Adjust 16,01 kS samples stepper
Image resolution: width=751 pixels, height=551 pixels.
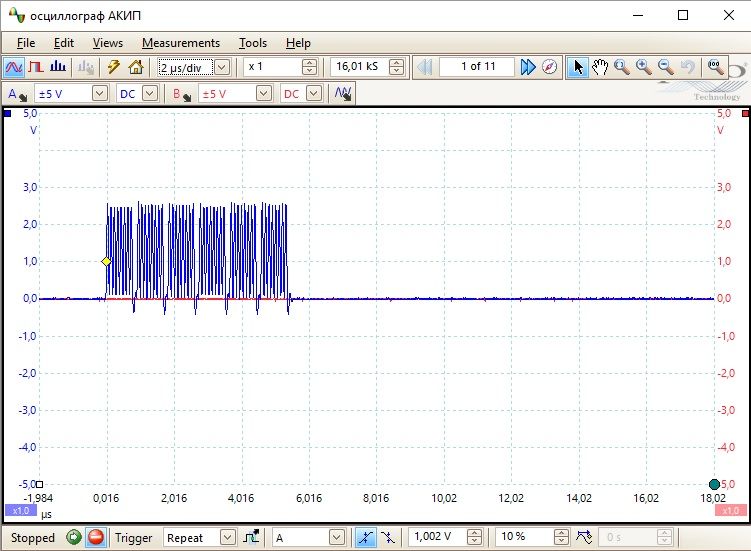coord(397,67)
